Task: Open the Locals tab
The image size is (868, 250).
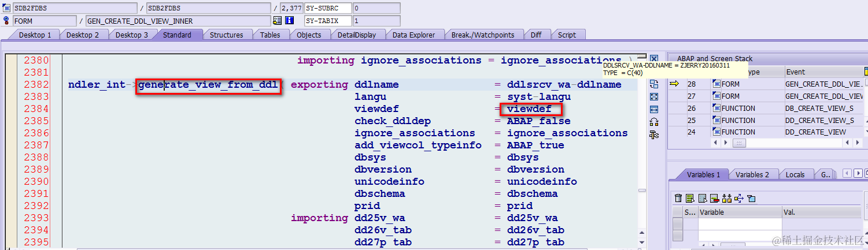Action: coord(795,174)
